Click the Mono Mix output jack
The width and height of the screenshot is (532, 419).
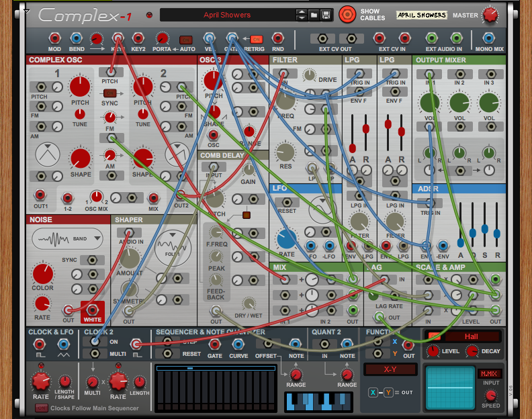tap(488, 38)
